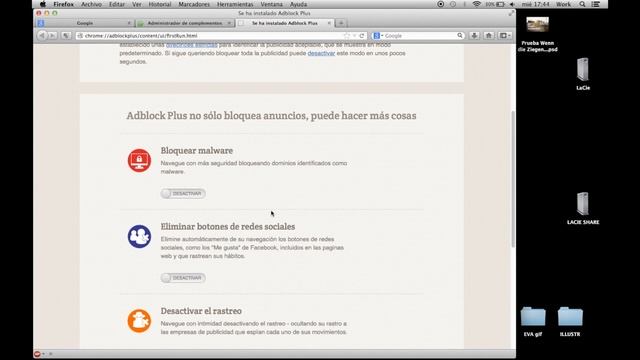
Task: Click Eliminar botones de redes sociales heading
Action: (x=228, y=227)
